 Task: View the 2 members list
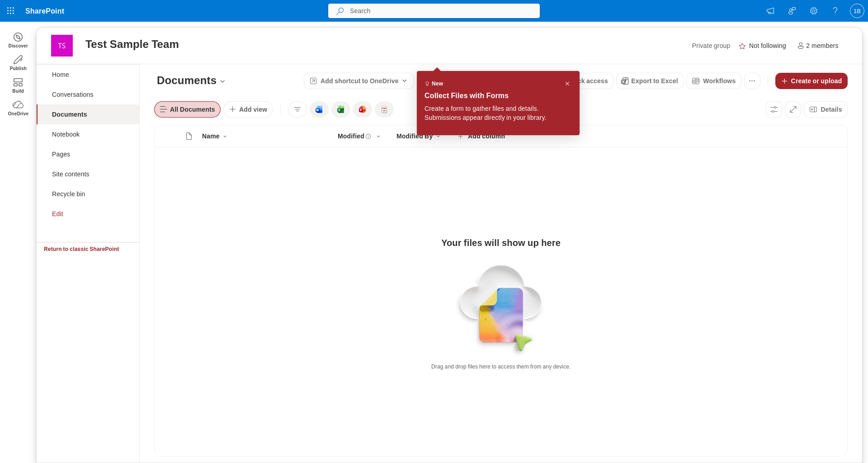pyautogui.click(x=818, y=46)
